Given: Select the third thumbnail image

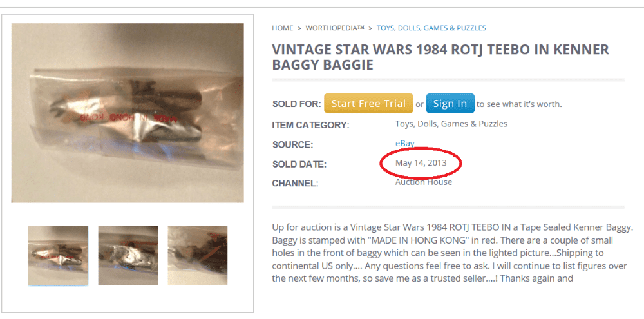Looking at the screenshot, I should point(197,255).
